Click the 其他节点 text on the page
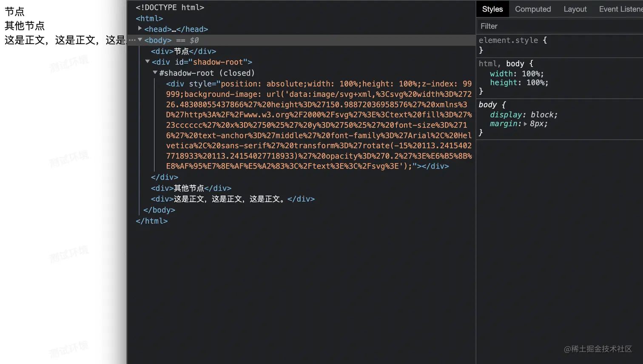This screenshot has height=364, width=643. [x=25, y=26]
